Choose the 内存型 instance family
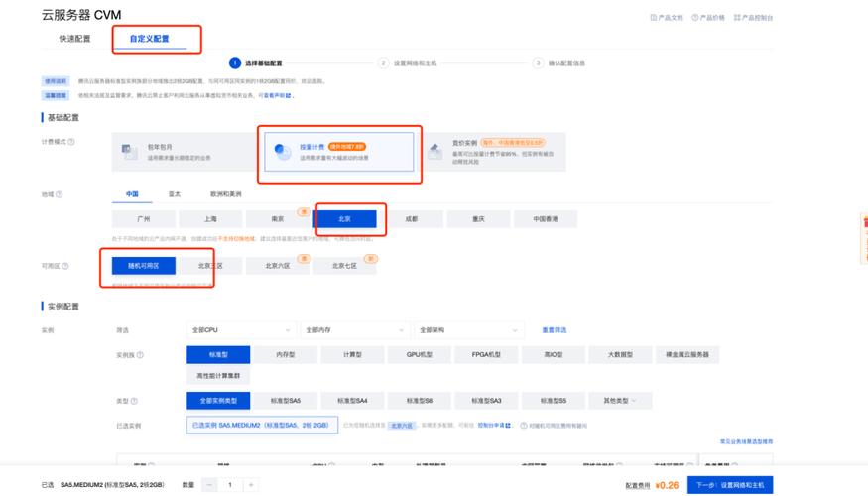This screenshot has height=496, width=868. (x=285, y=355)
